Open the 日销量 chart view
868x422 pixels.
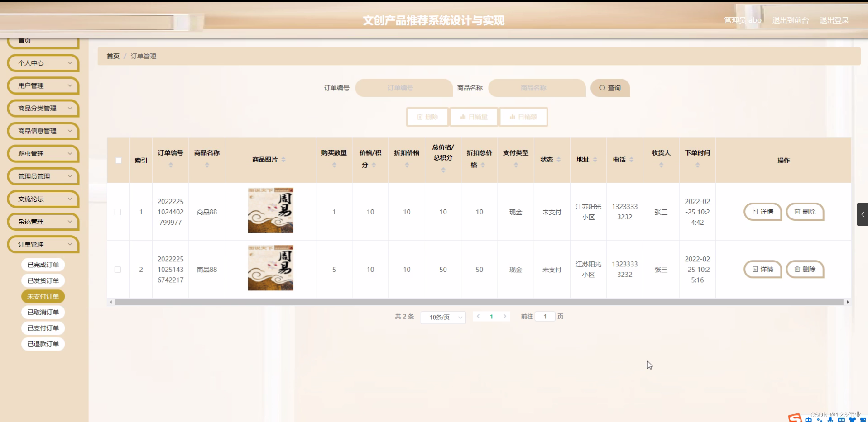[x=474, y=117]
